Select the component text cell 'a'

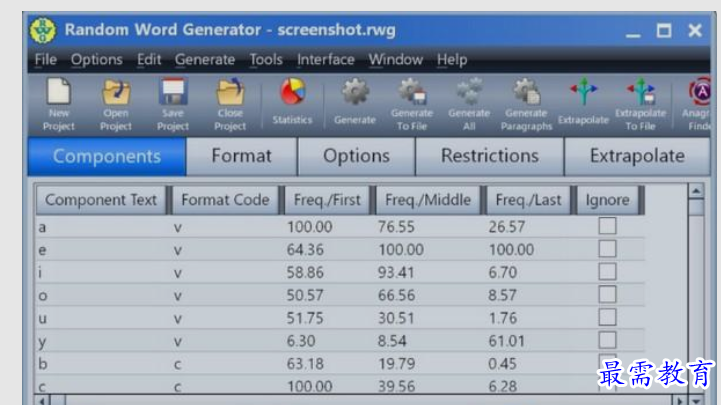(x=42, y=227)
